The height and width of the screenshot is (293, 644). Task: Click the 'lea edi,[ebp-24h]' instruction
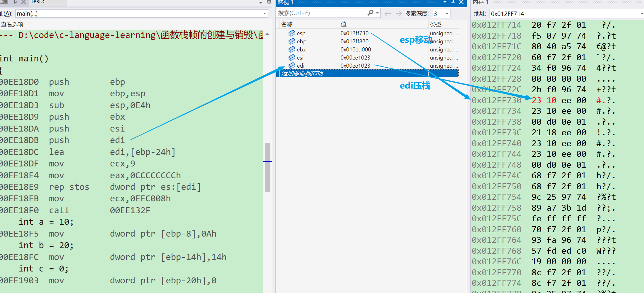(88, 152)
